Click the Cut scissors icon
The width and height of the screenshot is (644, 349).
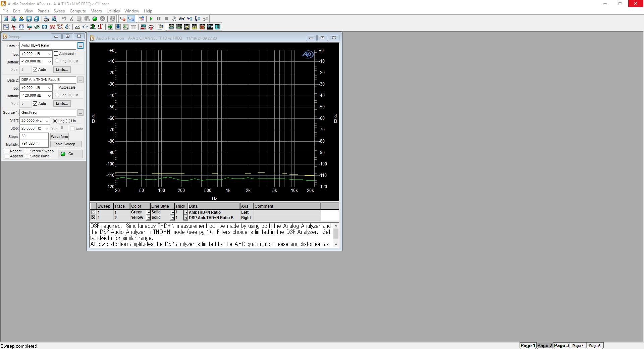point(71,19)
